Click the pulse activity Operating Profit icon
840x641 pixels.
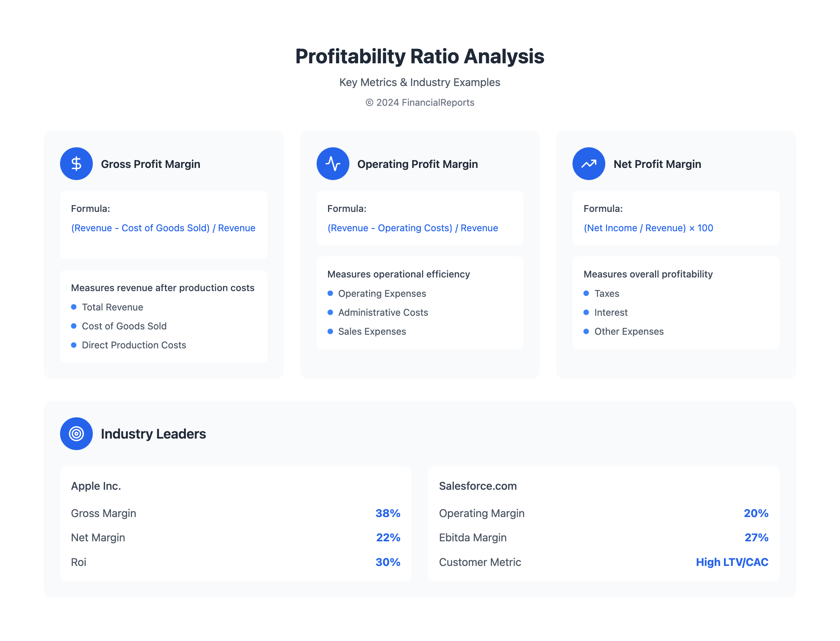333,164
